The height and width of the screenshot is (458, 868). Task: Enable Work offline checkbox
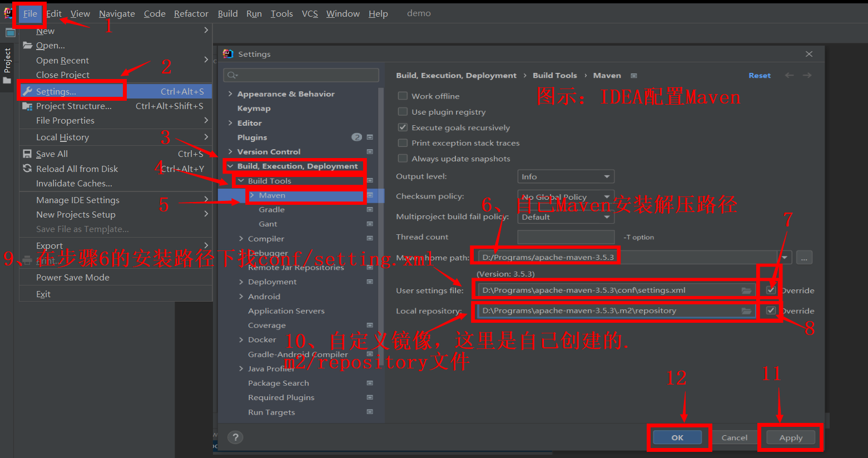coord(403,96)
